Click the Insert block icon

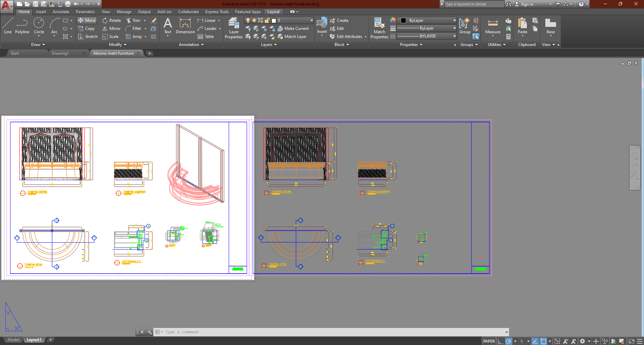pyautogui.click(x=322, y=25)
